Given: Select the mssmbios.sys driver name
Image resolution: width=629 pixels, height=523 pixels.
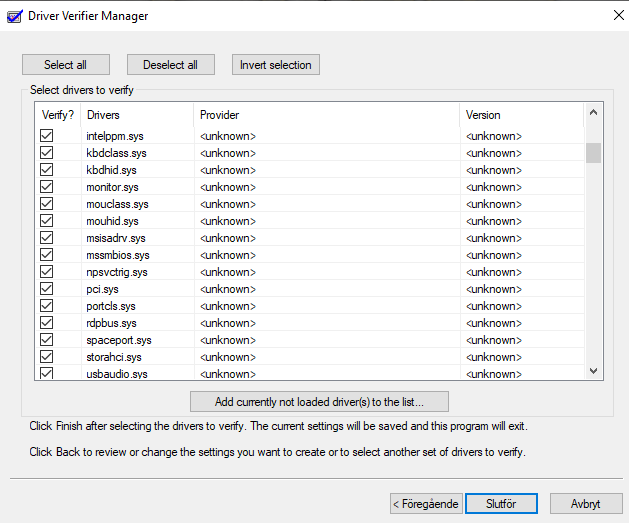Looking at the screenshot, I should coord(118,255).
